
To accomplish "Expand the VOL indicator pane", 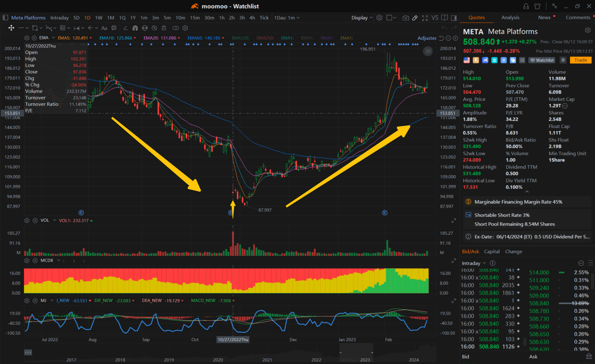I will click(x=454, y=221).
